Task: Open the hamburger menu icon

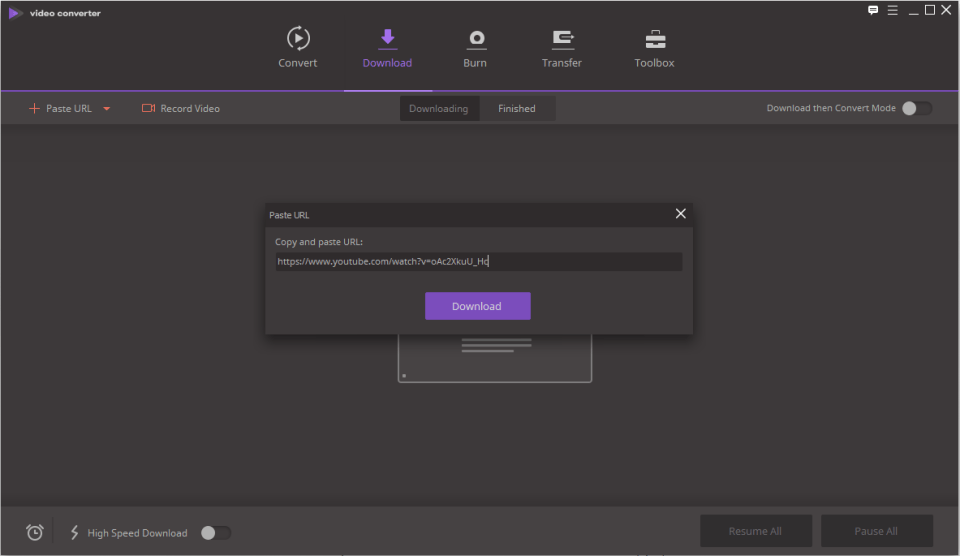Action: 893,10
